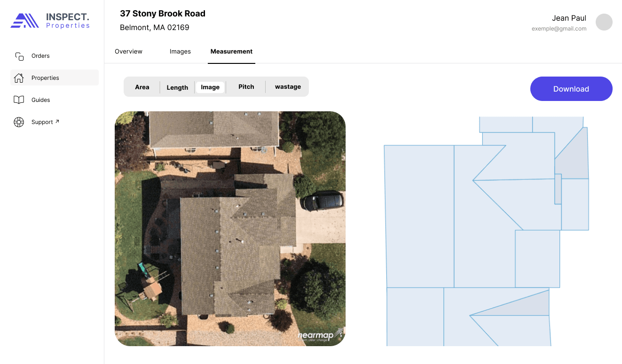Select the Area measurement option
This screenshot has height=364, width=622.
pos(142,87)
